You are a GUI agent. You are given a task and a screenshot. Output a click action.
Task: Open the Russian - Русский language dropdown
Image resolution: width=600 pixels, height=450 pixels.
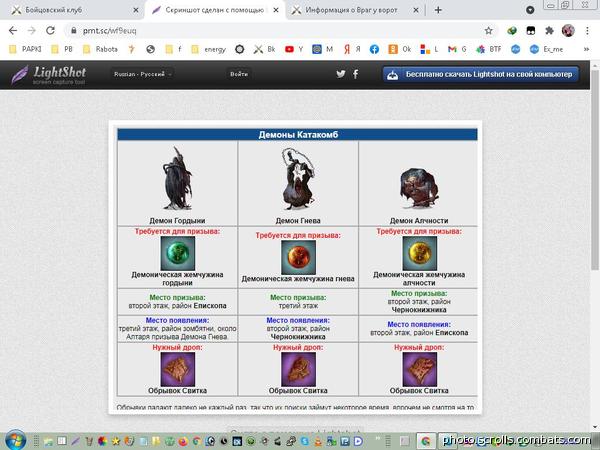pyautogui.click(x=143, y=74)
